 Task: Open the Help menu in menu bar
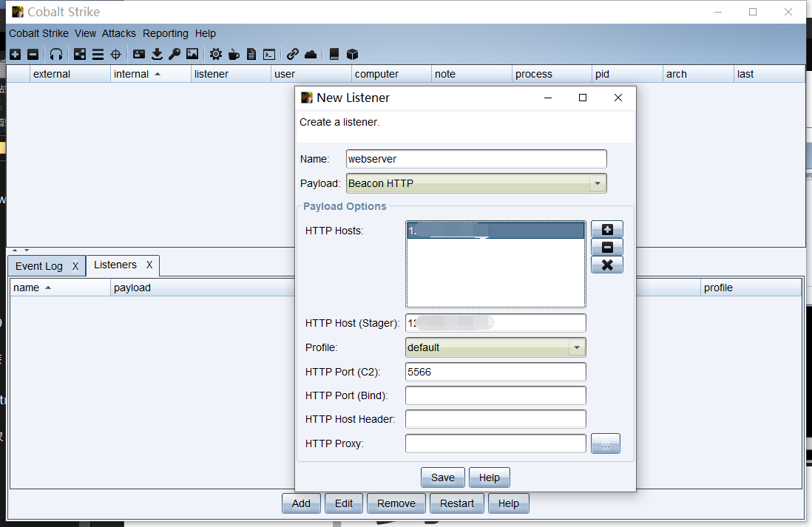click(x=206, y=33)
